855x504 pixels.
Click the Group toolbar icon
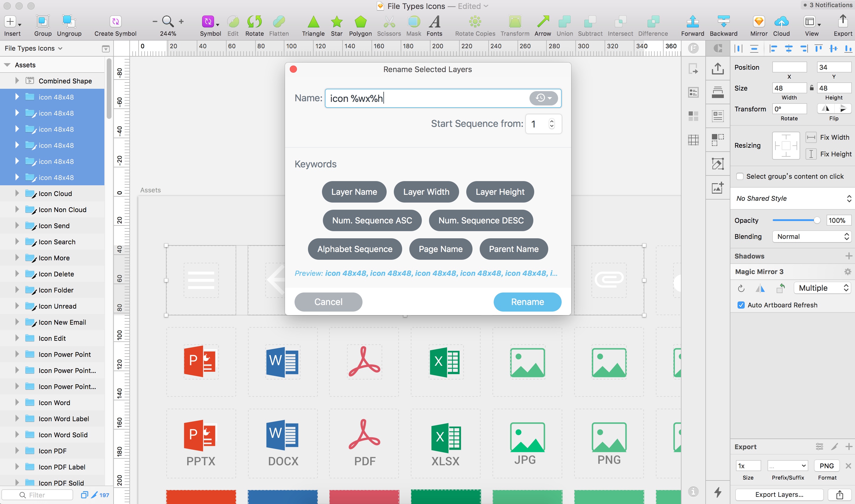pos(43,22)
